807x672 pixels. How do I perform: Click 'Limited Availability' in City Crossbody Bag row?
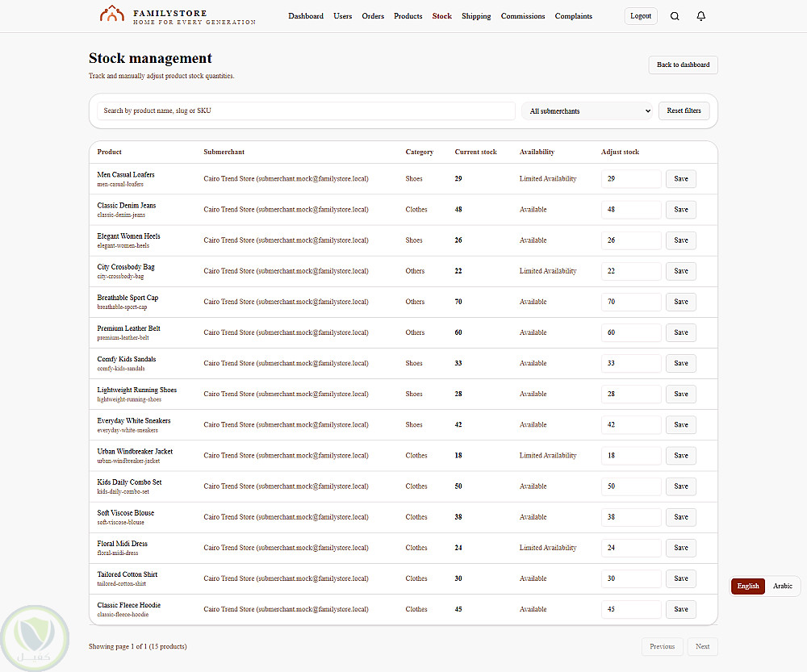pyautogui.click(x=548, y=270)
